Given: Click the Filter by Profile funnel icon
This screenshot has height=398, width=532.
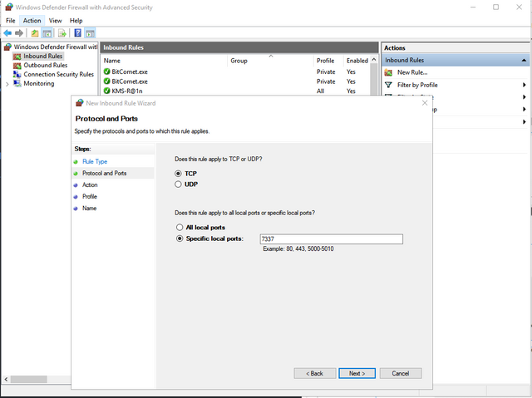Looking at the screenshot, I should (x=388, y=85).
